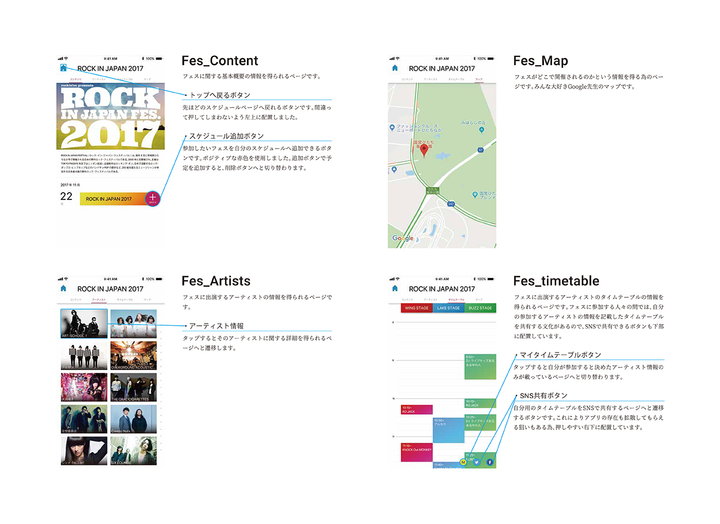This screenshot has height=524, width=720.
Task: Click the large blue LAKE STAGE time block
Action: pyautogui.click(x=449, y=430)
